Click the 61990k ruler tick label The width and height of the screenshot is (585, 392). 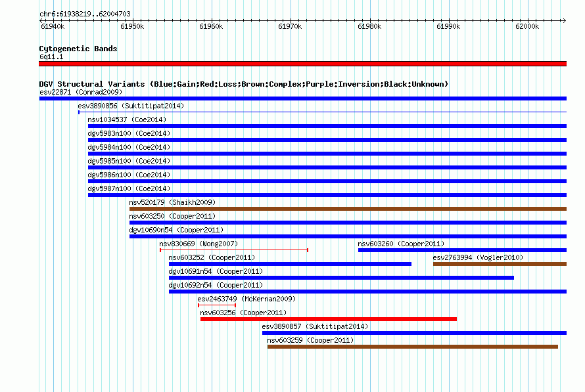tap(448, 26)
